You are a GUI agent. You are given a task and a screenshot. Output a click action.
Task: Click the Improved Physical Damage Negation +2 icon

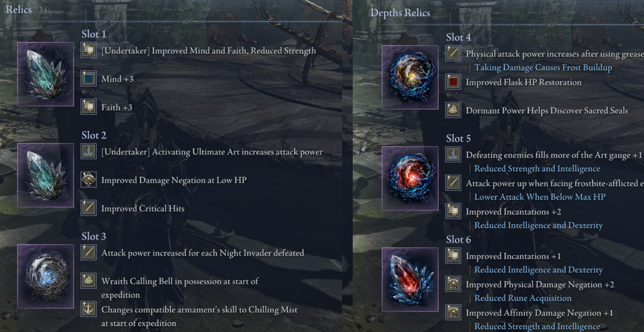point(453,284)
